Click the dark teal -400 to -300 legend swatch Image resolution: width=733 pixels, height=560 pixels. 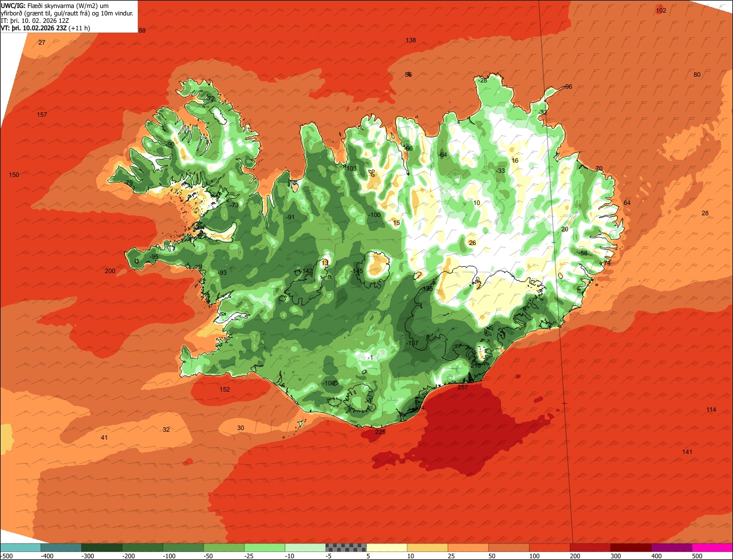(61, 547)
